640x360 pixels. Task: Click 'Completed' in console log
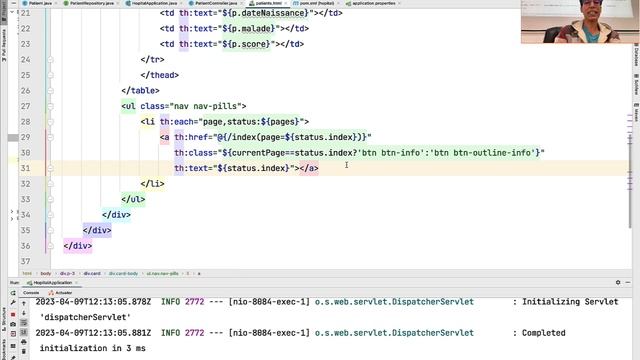pyautogui.click(x=544, y=333)
